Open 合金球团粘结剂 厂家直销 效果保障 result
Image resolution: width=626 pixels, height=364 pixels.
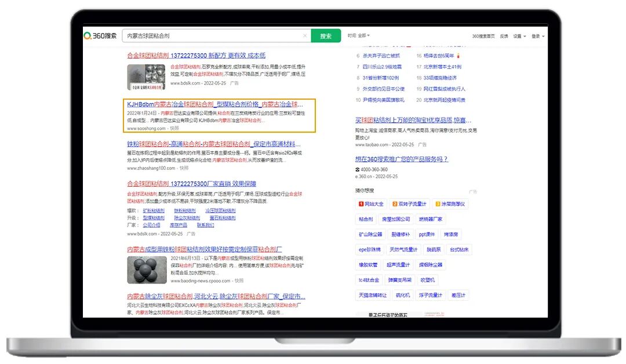click(x=192, y=184)
